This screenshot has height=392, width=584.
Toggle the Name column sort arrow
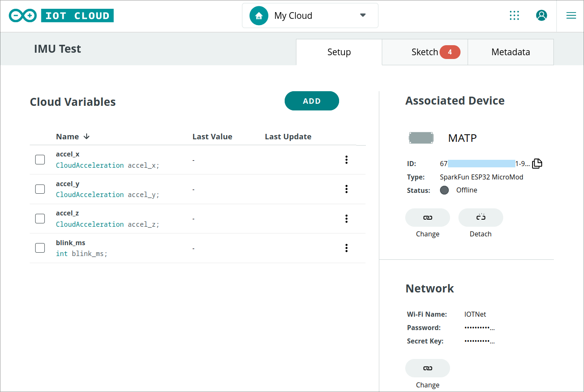tap(86, 136)
